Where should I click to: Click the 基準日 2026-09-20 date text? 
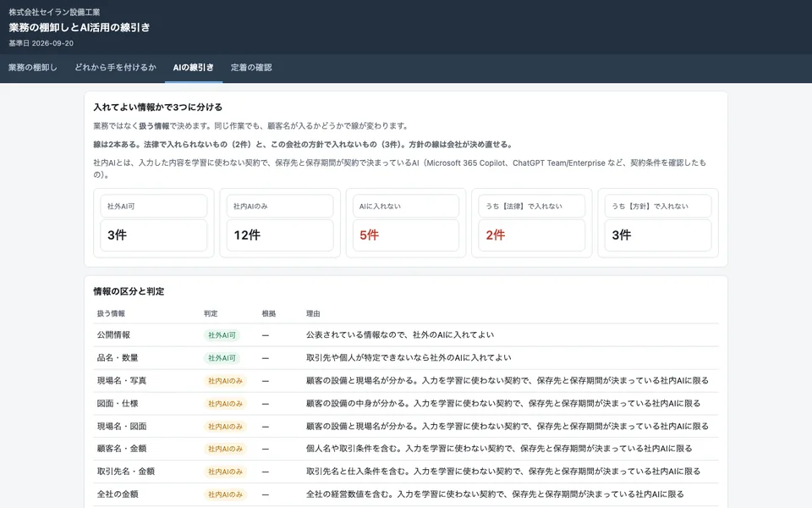pyautogui.click(x=41, y=43)
